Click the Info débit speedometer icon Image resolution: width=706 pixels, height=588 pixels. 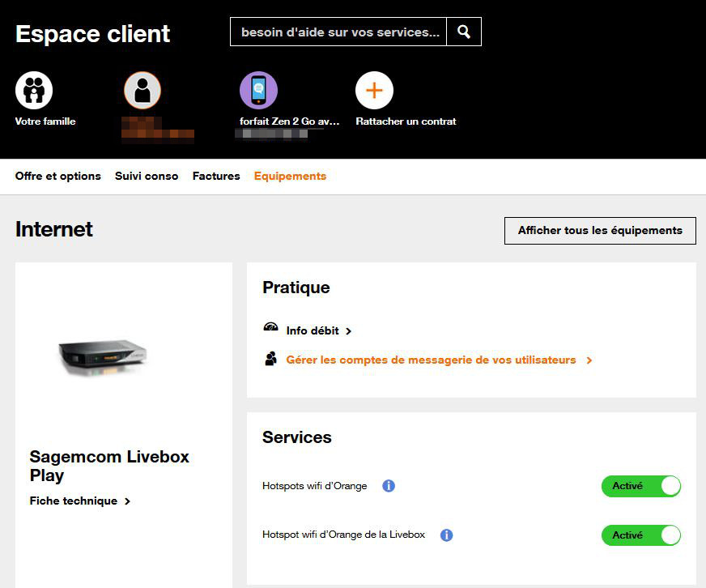pos(271,329)
